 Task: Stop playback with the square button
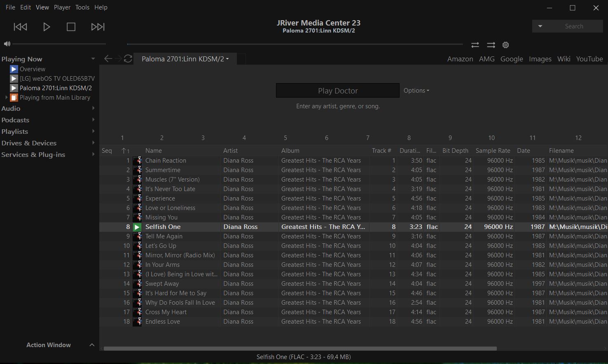click(x=71, y=27)
